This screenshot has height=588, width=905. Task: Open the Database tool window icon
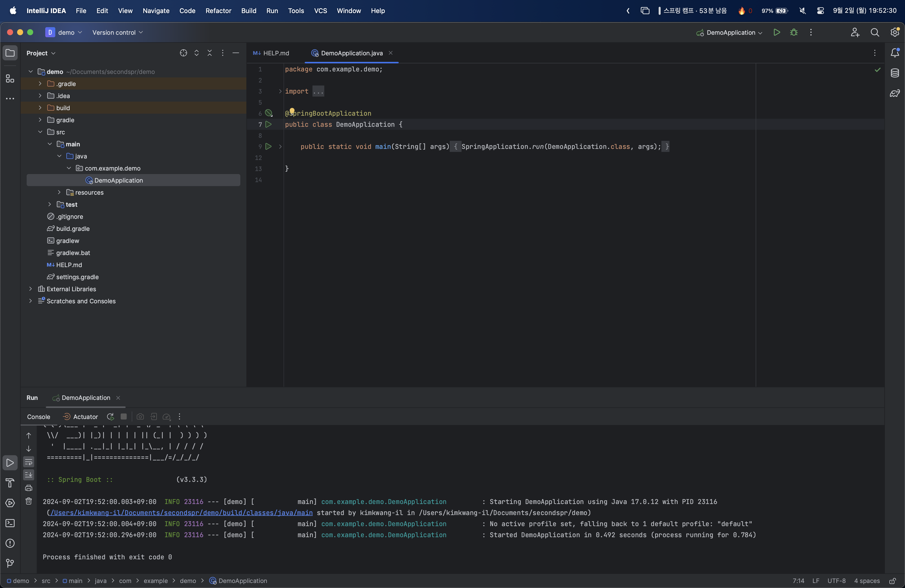(x=895, y=73)
